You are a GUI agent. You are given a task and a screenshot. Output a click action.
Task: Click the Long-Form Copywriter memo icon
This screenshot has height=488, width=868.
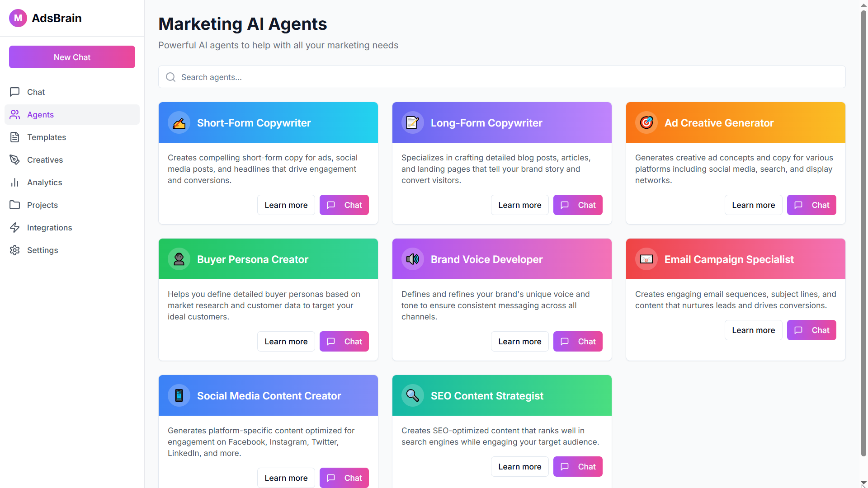(x=413, y=123)
